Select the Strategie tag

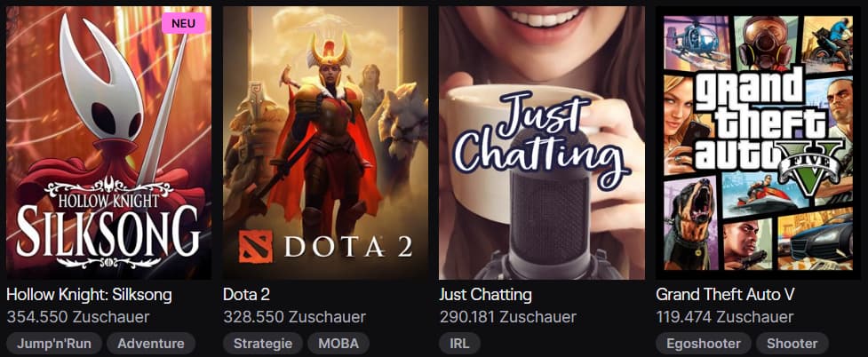tap(263, 343)
